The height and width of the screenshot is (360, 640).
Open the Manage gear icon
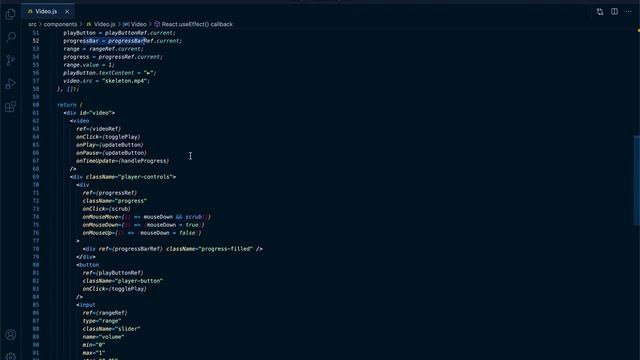11,356
